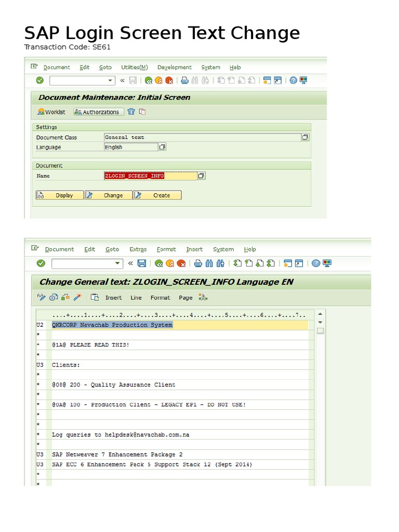Click Display/Change pencil-glasses icon in editor toolbar
Image resolution: width=399 pixels, height=532 pixels.
coord(42,298)
